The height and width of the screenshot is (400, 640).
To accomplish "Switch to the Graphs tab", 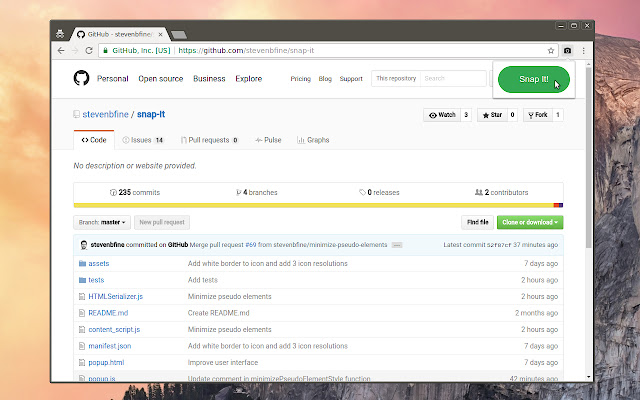I will pyautogui.click(x=313, y=140).
